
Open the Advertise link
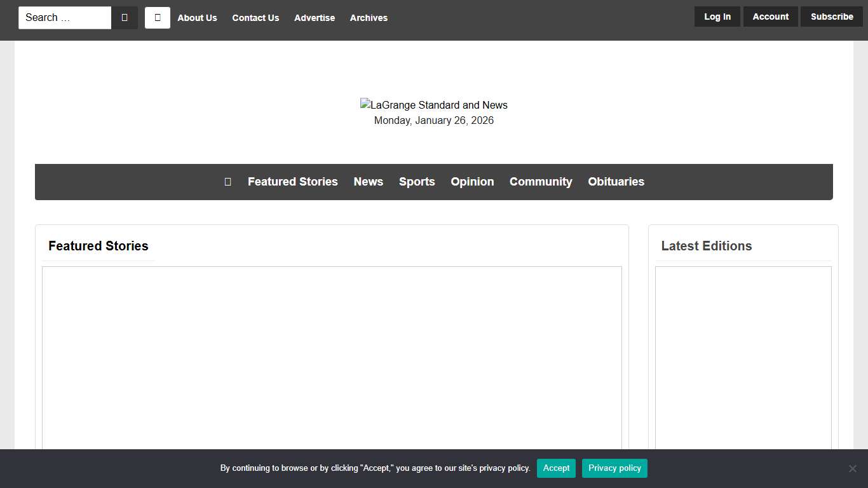click(x=315, y=18)
